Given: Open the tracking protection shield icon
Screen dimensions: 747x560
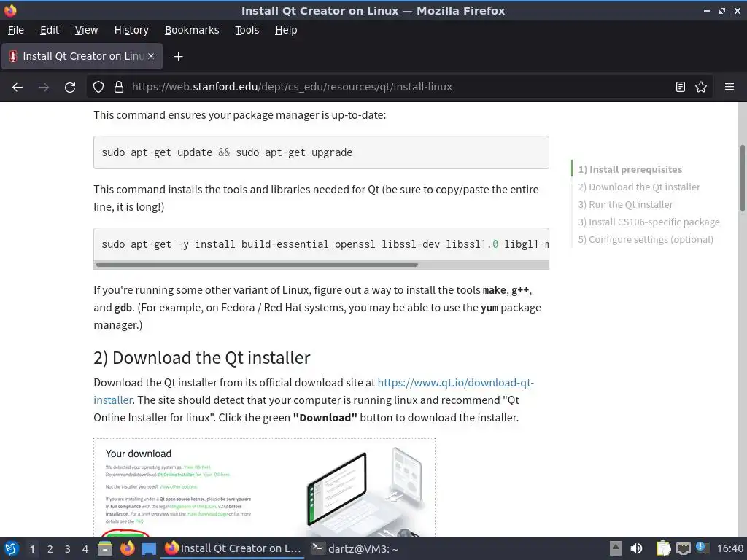Looking at the screenshot, I should [98, 87].
